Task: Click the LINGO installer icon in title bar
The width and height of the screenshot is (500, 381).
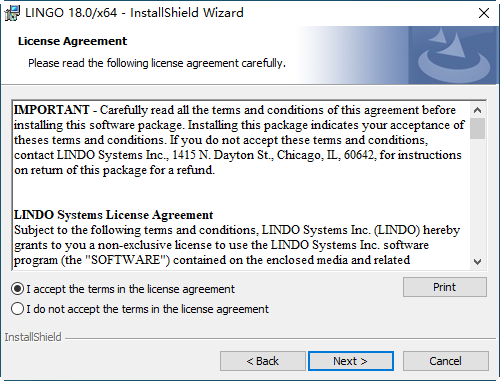Action: [x=12, y=13]
